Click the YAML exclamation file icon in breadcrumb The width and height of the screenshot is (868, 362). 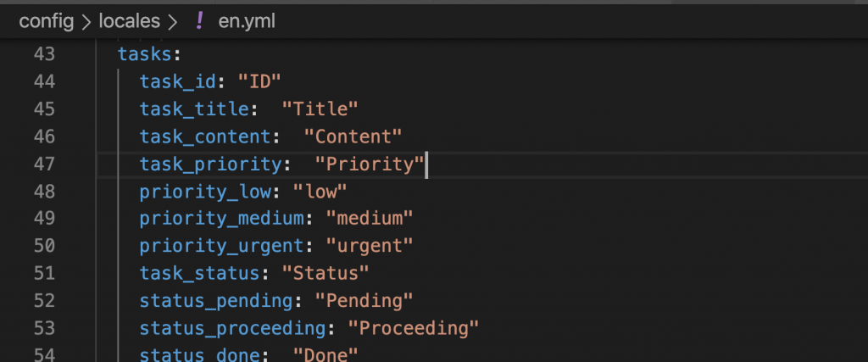(x=199, y=22)
